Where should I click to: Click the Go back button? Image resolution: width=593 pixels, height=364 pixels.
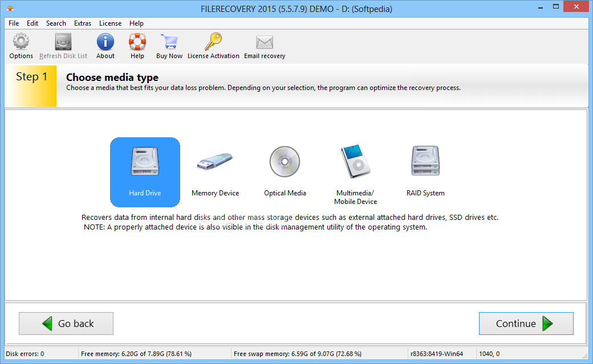click(x=66, y=324)
